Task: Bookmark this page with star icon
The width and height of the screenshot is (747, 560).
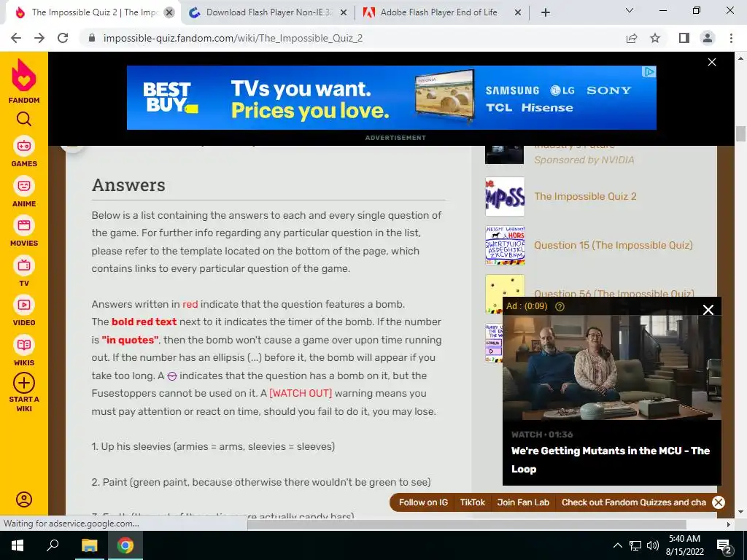Action: pyautogui.click(x=656, y=38)
